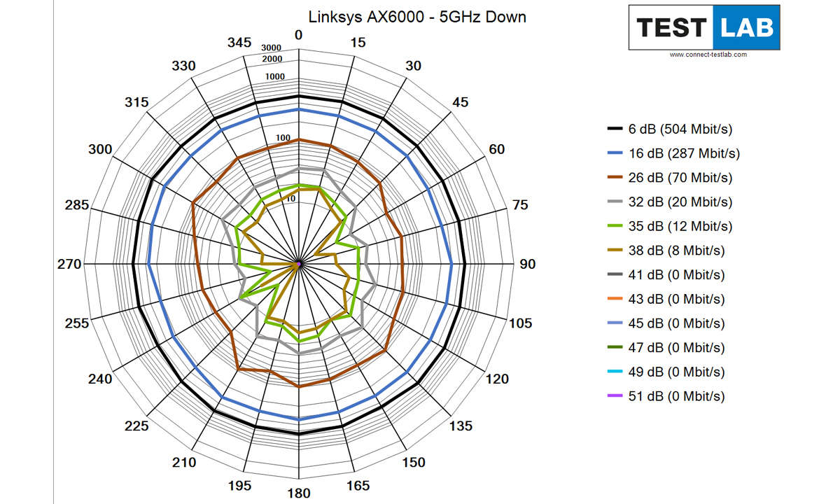Select the 45 dB (0 Mbit/s) legend entry
840x504 pixels.
click(666, 323)
